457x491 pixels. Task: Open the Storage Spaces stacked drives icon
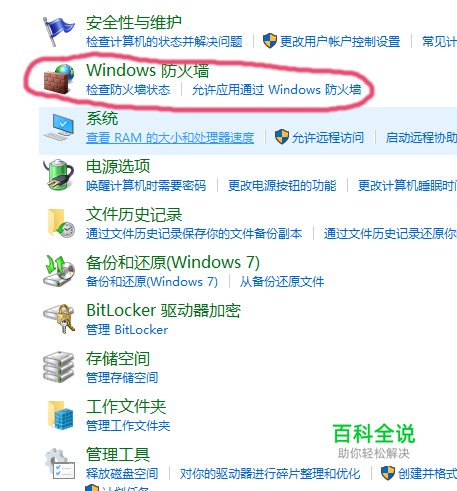(x=58, y=367)
